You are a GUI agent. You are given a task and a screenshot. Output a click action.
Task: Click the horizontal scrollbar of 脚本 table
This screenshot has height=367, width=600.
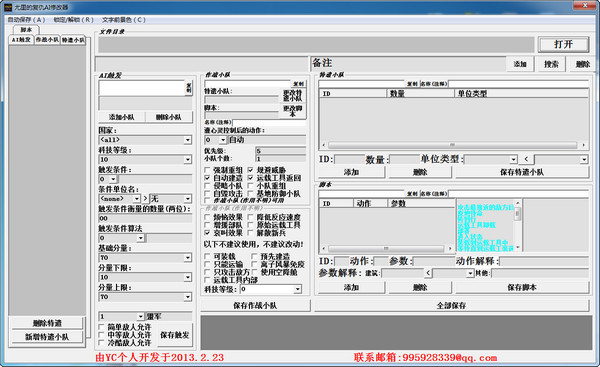(386, 249)
